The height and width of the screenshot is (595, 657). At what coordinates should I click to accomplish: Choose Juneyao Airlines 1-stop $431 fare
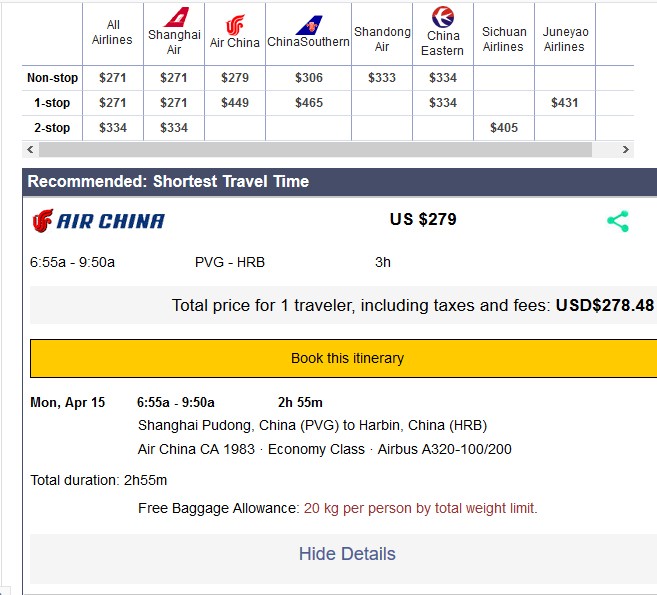tap(564, 103)
